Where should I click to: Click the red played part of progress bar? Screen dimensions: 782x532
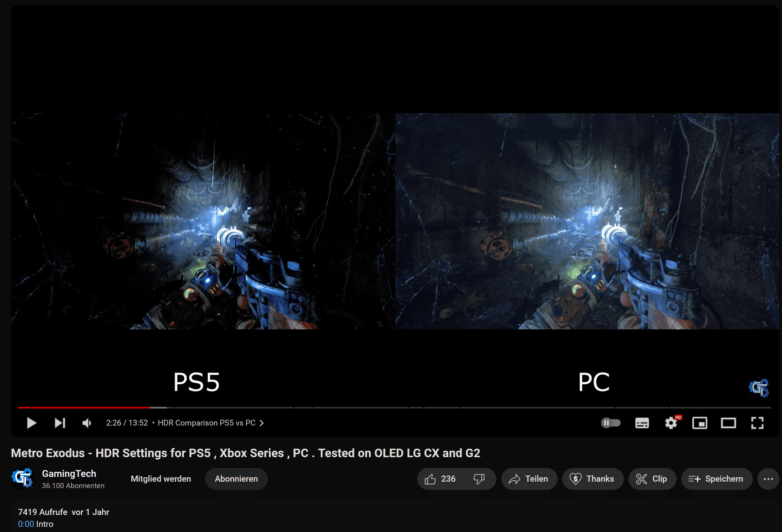click(84, 407)
